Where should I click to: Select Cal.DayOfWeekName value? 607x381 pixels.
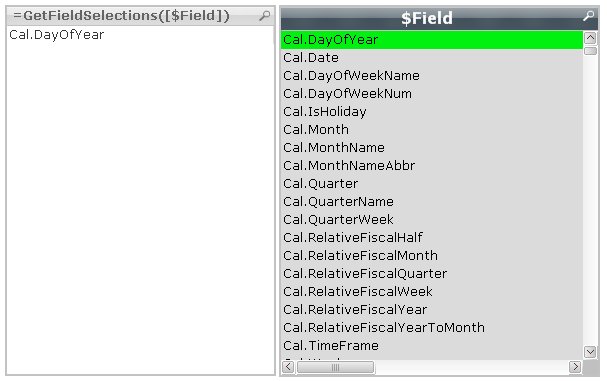(432, 76)
